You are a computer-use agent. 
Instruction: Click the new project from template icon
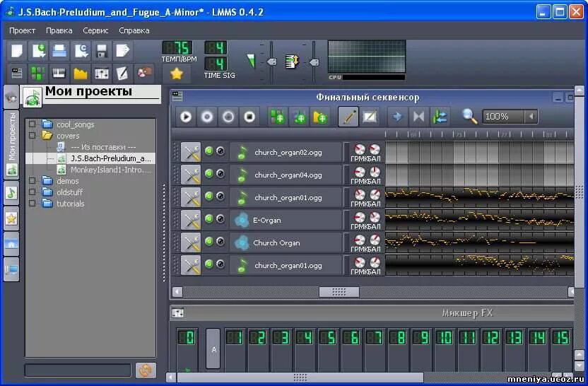click(38, 51)
